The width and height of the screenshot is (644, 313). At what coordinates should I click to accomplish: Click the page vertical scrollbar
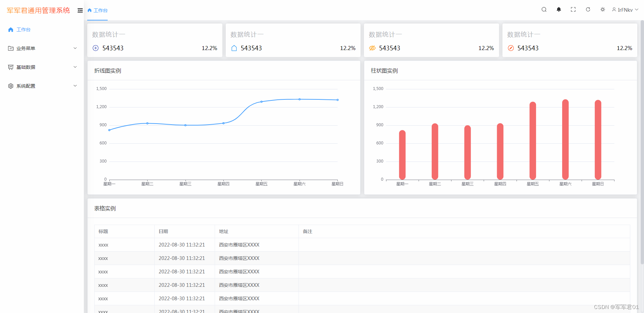[642, 143]
